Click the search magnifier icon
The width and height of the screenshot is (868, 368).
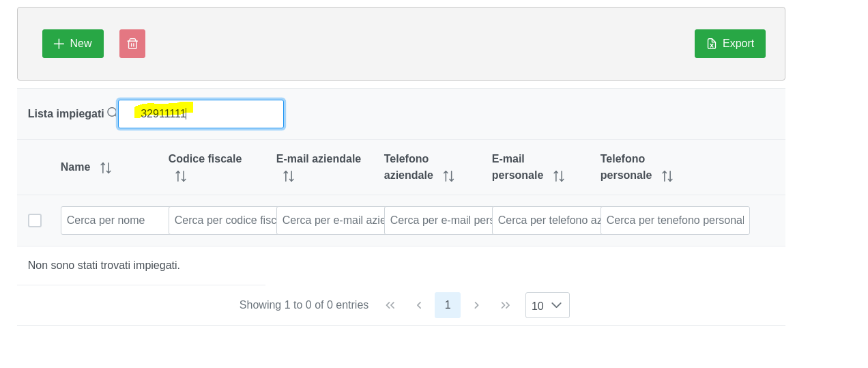pyautogui.click(x=112, y=113)
